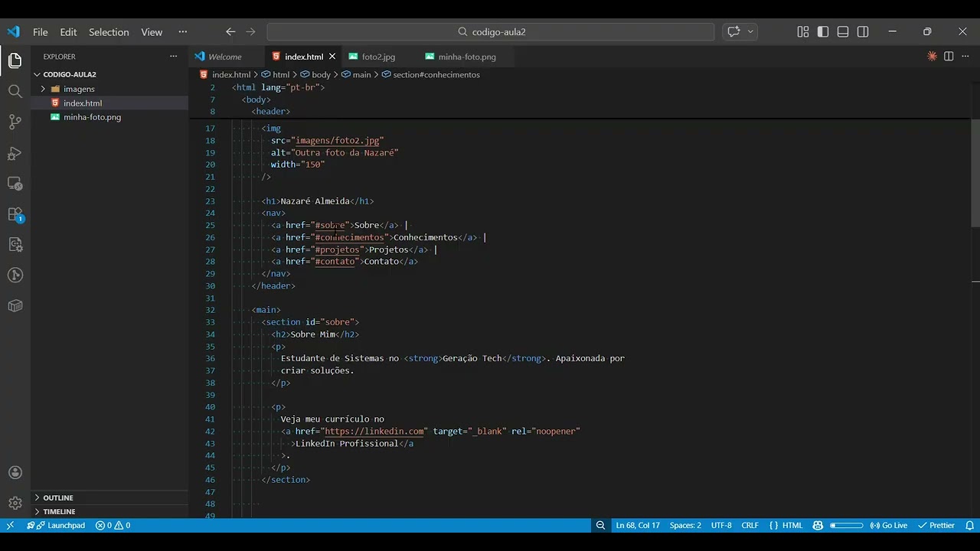Click the html breadcrumb item
Screen dimensions: 980x551
point(281,74)
